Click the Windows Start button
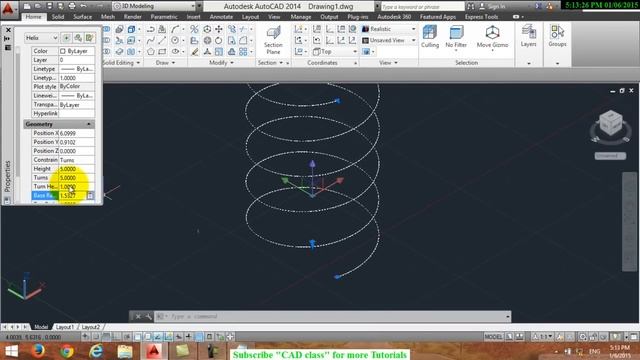The width and height of the screenshot is (640, 360). click(11, 351)
